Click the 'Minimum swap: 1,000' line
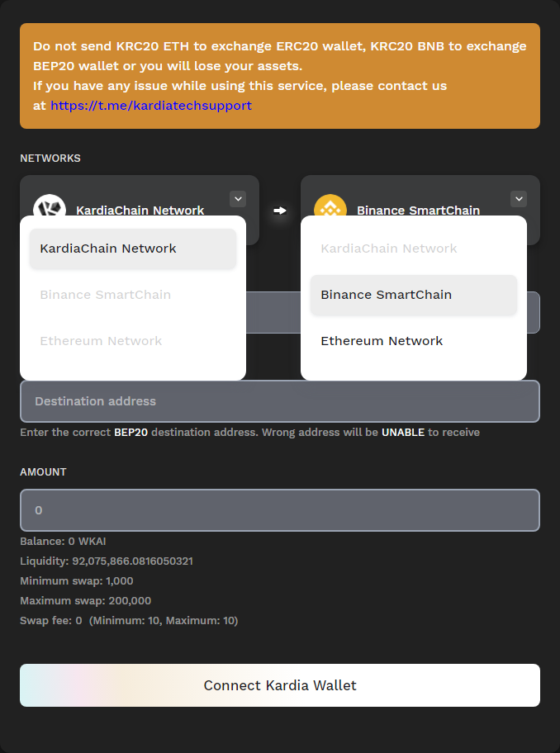The image size is (560, 753). [76, 580]
